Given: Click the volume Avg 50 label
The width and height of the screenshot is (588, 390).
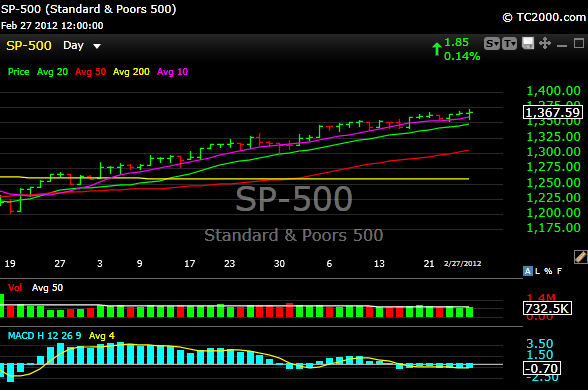Looking at the screenshot, I should point(47,288).
